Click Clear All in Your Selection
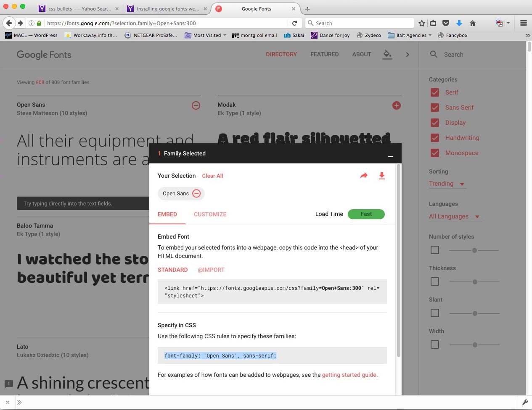This screenshot has height=410, width=532. point(212,176)
